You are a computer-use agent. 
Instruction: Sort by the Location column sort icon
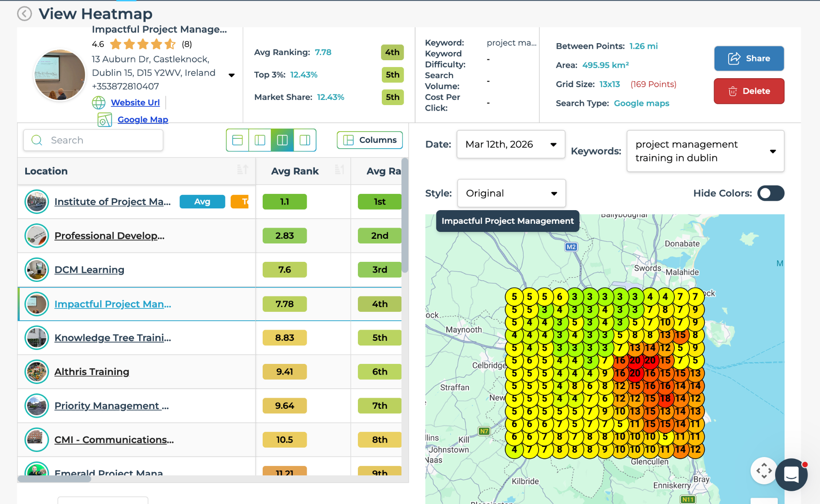(x=243, y=170)
